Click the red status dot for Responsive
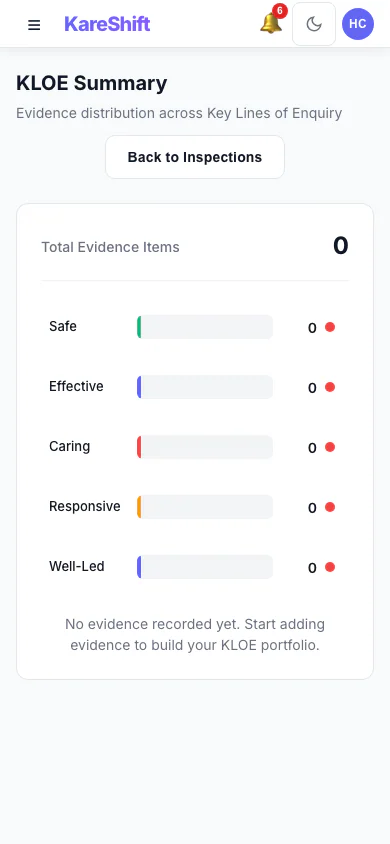 coord(330,507)
